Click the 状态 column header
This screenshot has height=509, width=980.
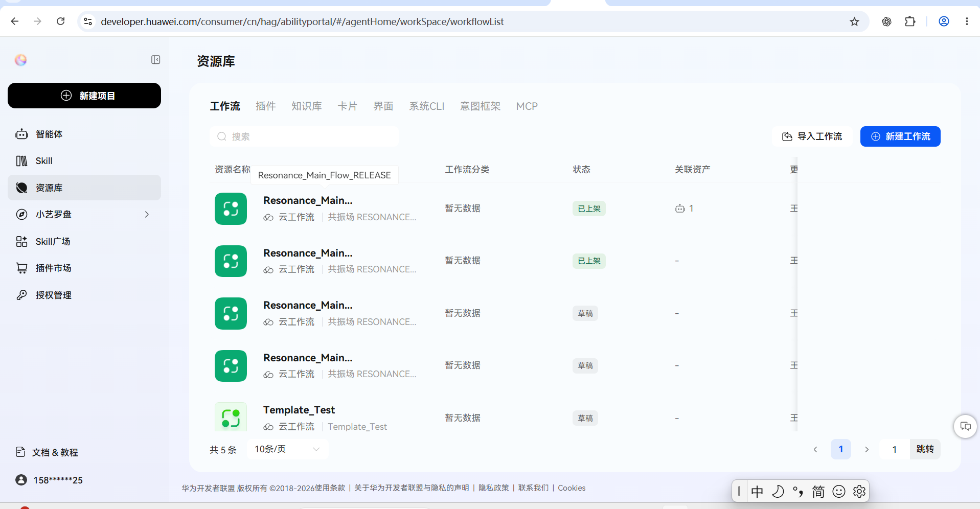click(x=581, y=169)
